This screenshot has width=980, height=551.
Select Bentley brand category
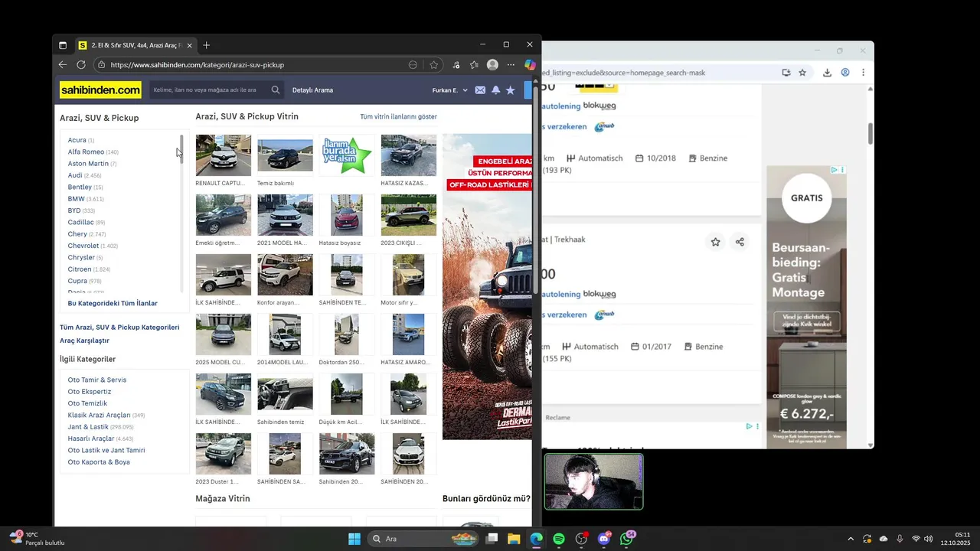80,187
